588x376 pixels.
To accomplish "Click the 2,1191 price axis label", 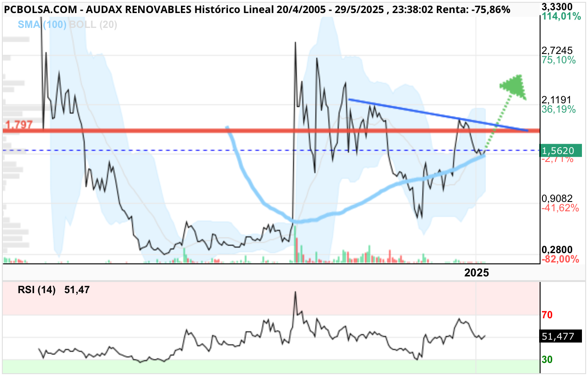I will click(x=557, y=100).
